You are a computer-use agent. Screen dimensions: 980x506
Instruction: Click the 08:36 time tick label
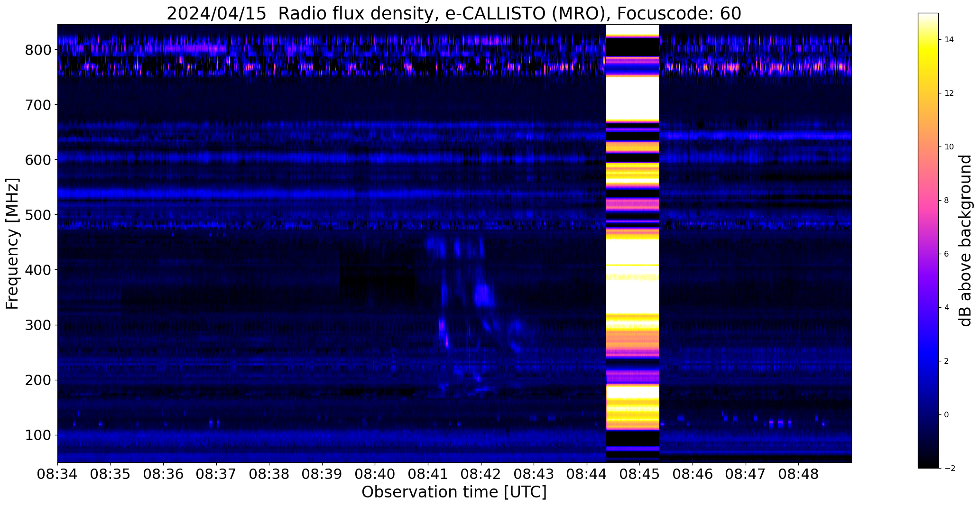click(164, 474)
